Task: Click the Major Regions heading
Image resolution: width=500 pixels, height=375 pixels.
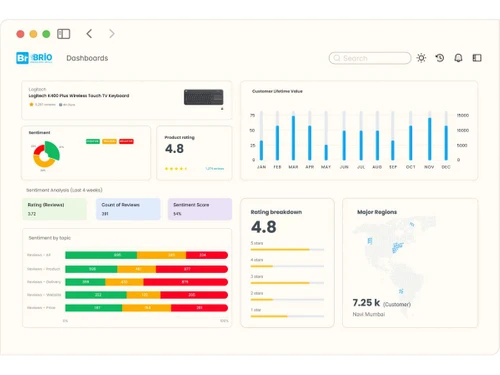Action: pos(377,212)
